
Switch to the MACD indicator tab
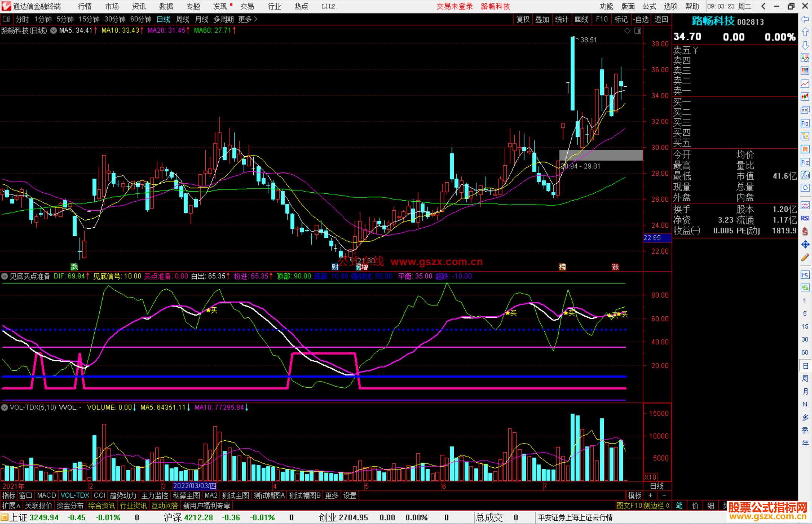tap(46, 495)
